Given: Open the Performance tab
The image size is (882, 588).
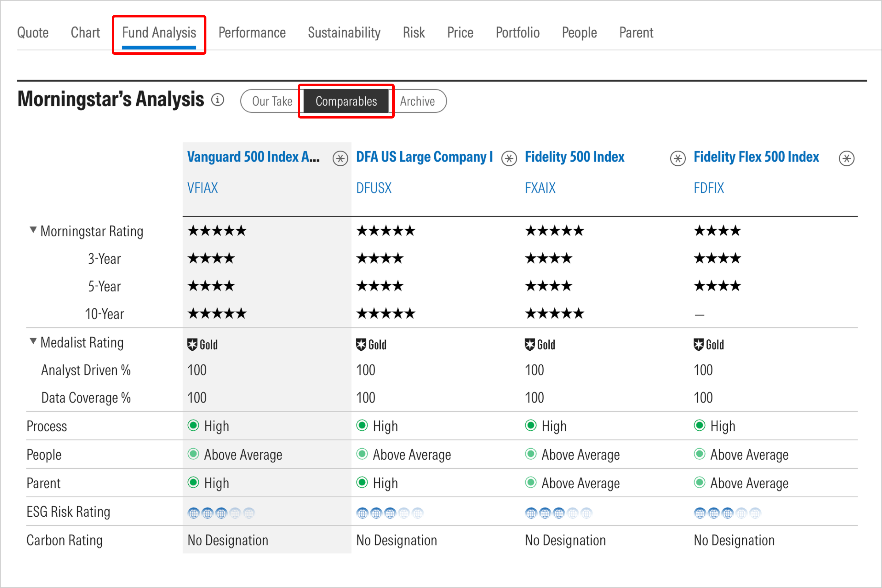Looking at the screenshot, I should pyautogui.click(x=252, y=33).
